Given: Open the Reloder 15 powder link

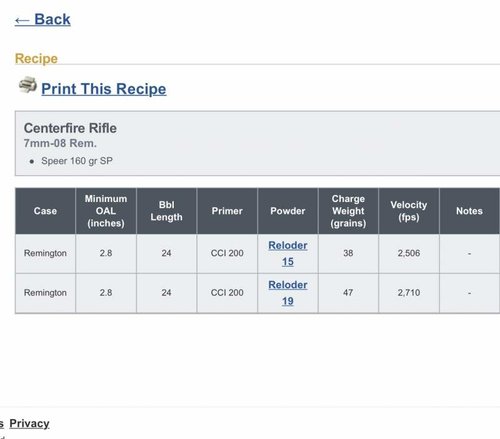Looking at the screenshot, I should click(288, 253).
